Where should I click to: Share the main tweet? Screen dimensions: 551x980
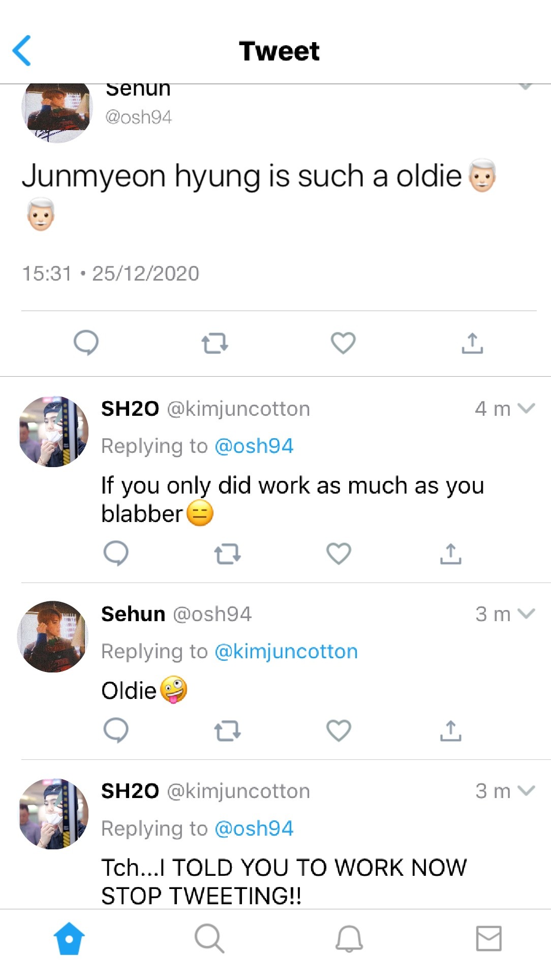pyautogui.click(x=472, y=343)
